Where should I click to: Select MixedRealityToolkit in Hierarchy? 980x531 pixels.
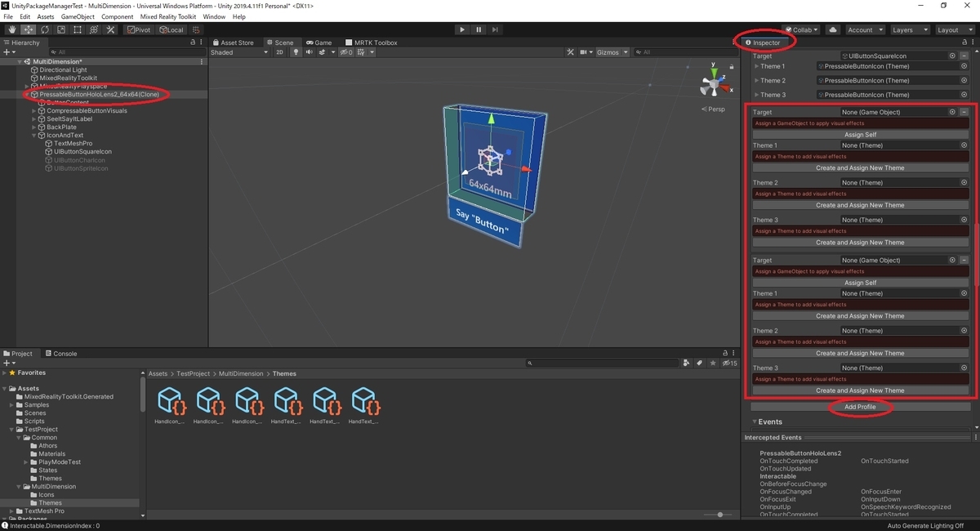pyautogui.click(x=68, y=78)
